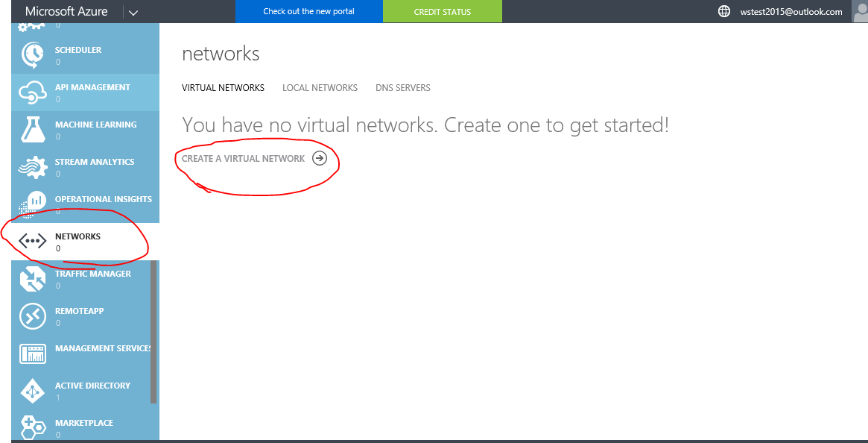Select the Stream Analytics sidebar label

tap(95, 162)
